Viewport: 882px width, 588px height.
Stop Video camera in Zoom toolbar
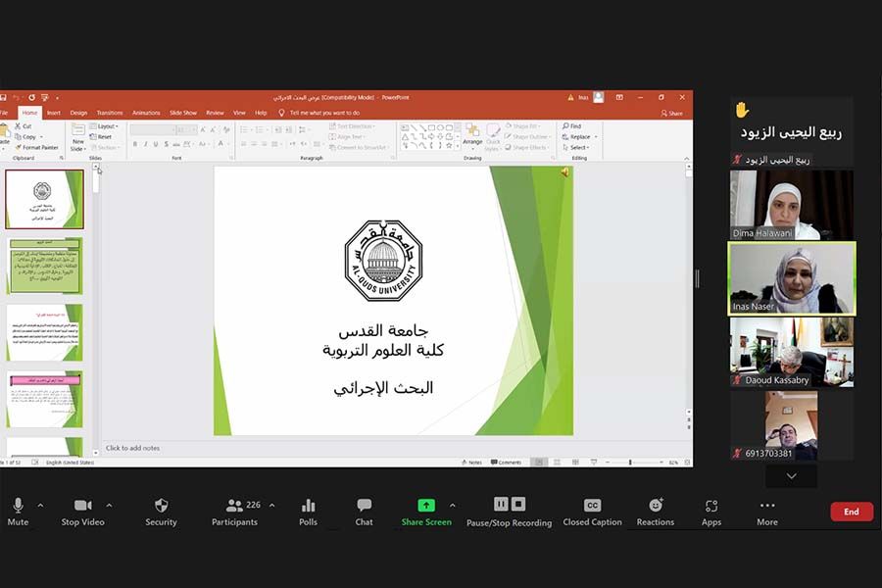[x=82, y=512]
